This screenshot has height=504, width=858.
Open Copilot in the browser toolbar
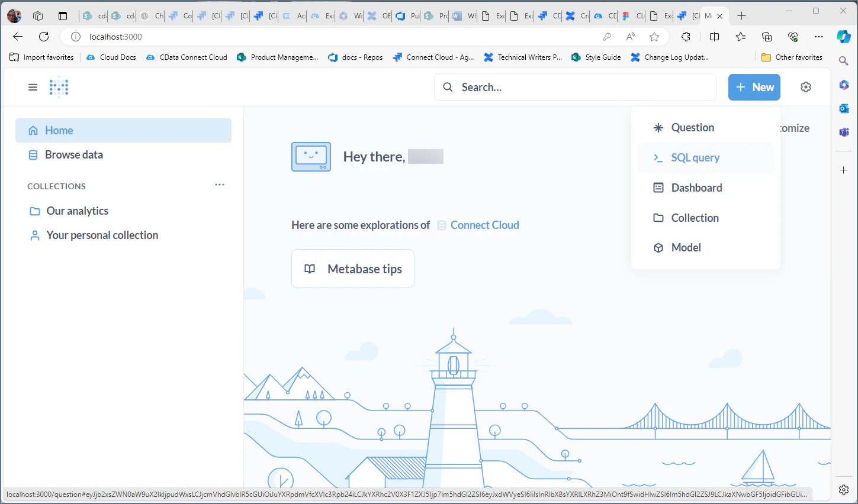point(843,36)
